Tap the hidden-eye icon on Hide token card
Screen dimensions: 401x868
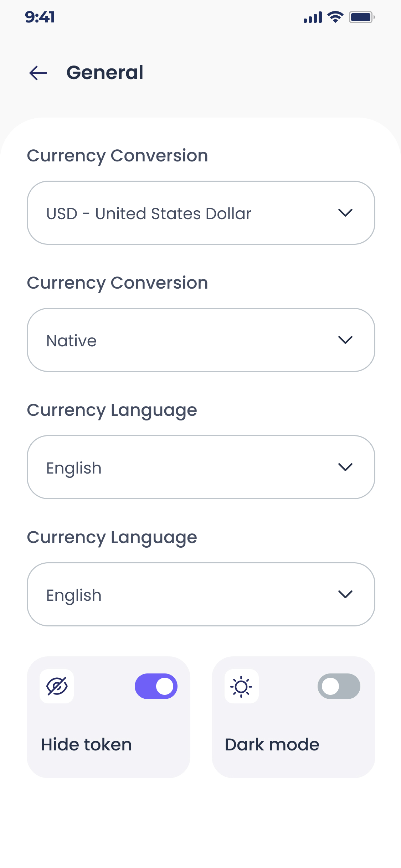point(57,686)
